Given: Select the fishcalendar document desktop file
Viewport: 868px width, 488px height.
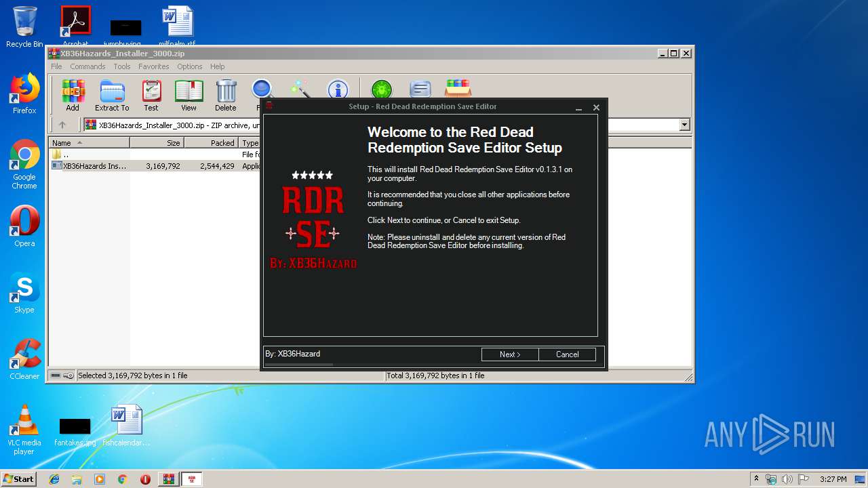Looking at the screenshot, I should tap(126, 426).
